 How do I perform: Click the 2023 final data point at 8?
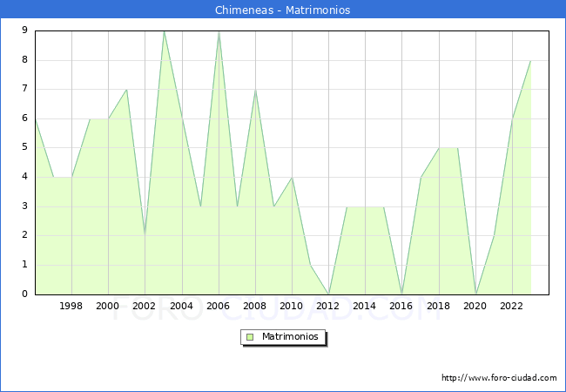coord(530,61)
